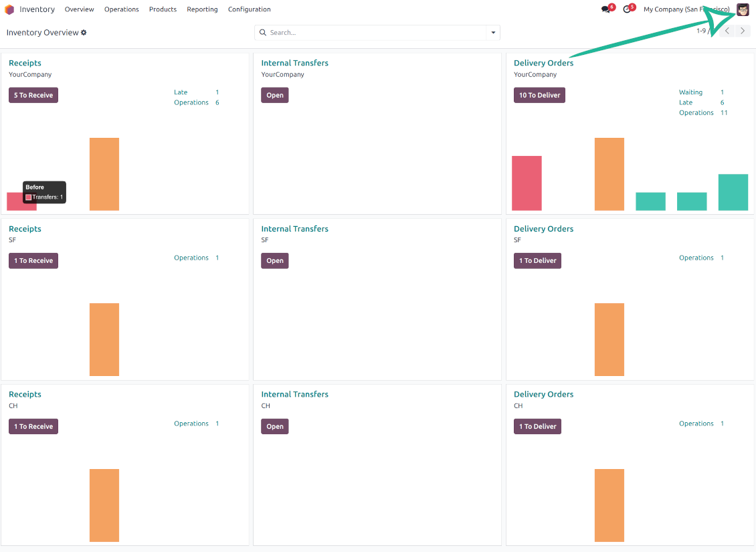The height and width of the screenshot is (552, 756).
Task: Go to next page with right arrow
Action: [x=743, y=31]
